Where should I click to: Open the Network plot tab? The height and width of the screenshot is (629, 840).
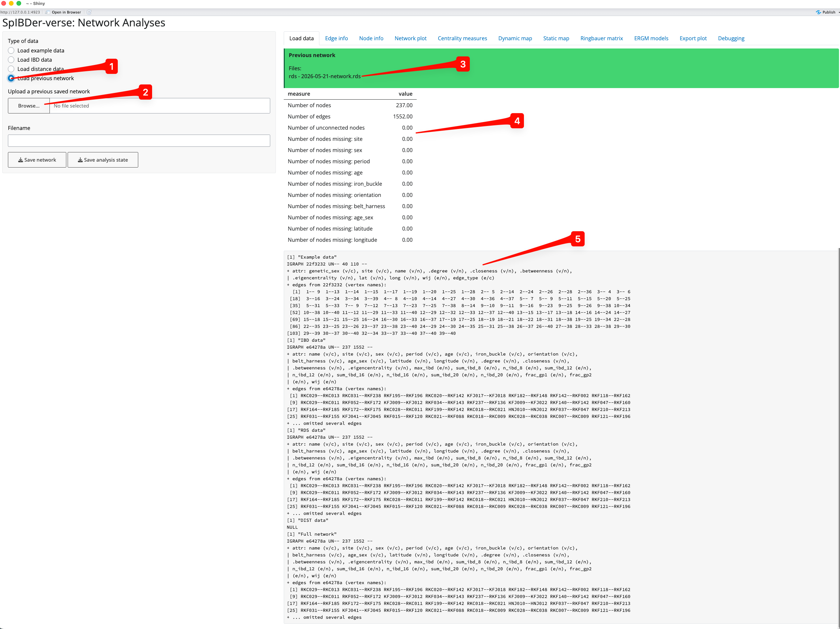pos(410,38)
